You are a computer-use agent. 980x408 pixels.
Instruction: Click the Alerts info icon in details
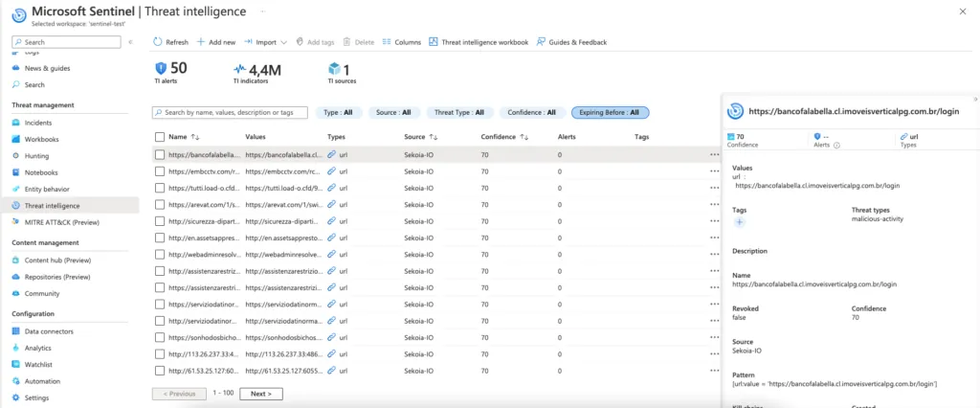pos(836,146)
